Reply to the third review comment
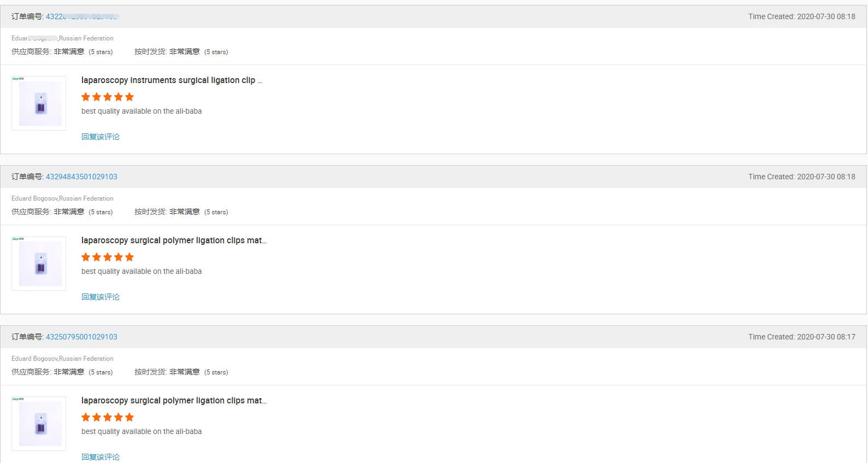 (101, 457)
